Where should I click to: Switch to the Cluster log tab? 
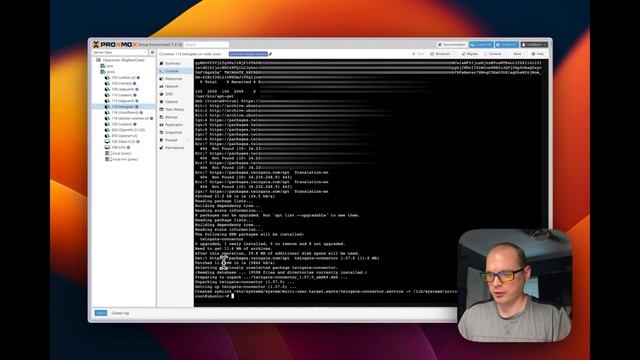pos(120,313)
